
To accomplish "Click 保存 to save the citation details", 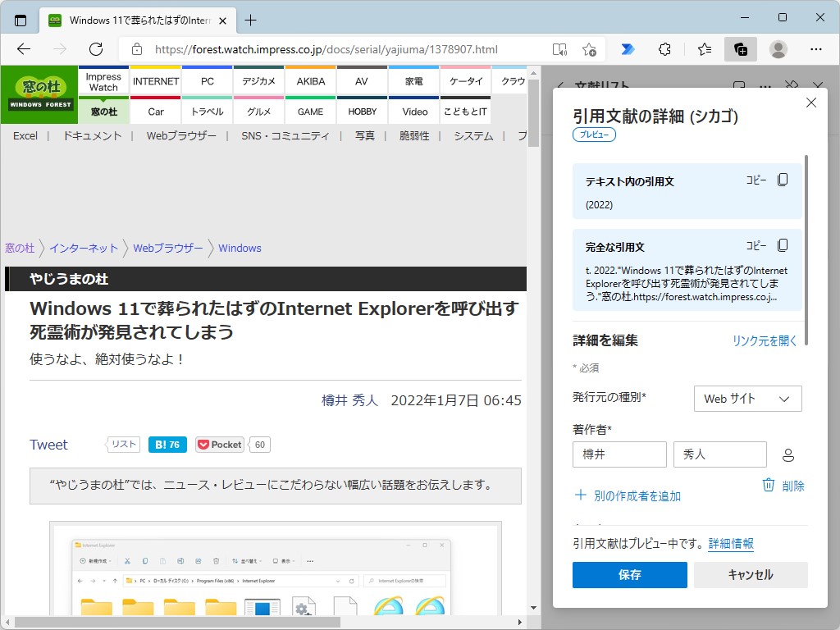I will click(x=629, y=575).
